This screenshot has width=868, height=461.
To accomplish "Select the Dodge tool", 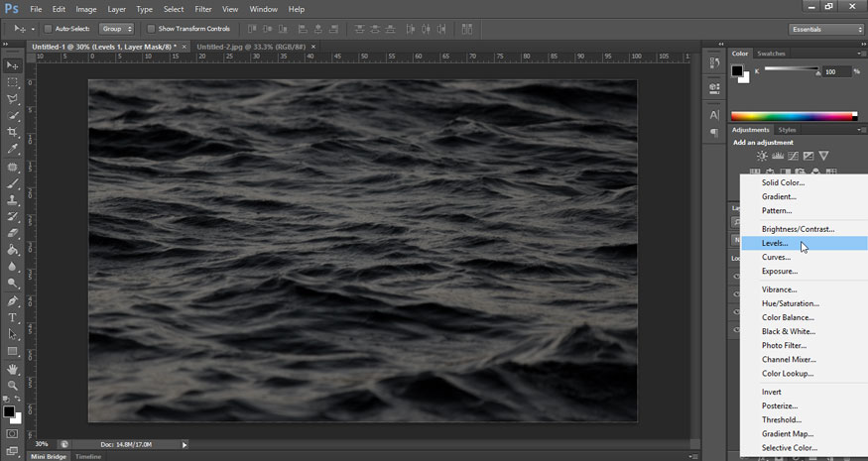I will (12, 283).
